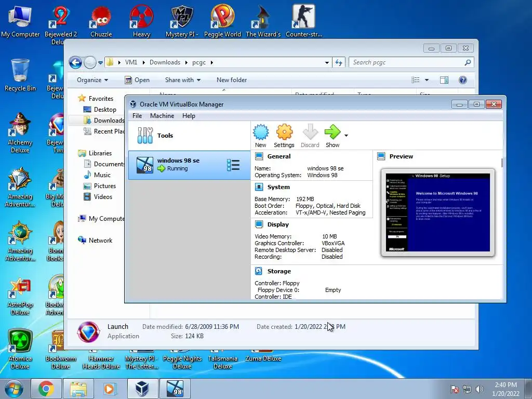Open the Recycle Bin desktop icon
The image size is (532, 399).
(x=20, y=75)
